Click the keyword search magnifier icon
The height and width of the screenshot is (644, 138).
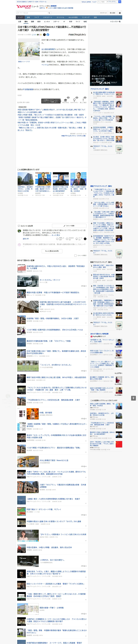click(x=49, y=13)
